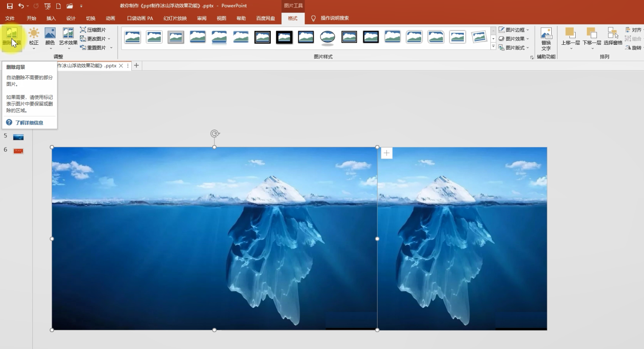
Task: Click the Format (格式) tab
Action: [x=293, y=18]
